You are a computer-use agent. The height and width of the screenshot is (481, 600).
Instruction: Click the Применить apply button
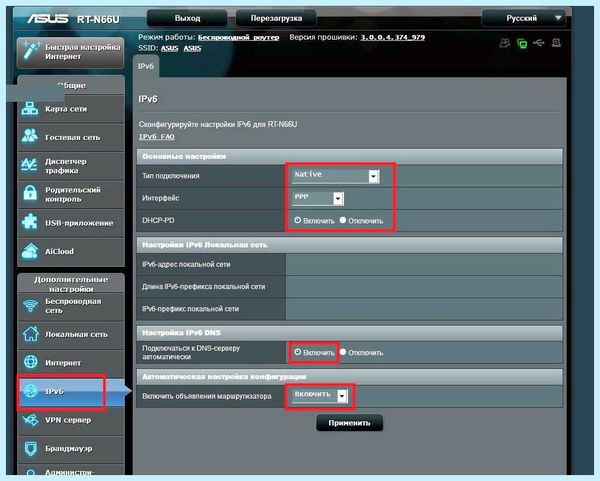point(349,423)
